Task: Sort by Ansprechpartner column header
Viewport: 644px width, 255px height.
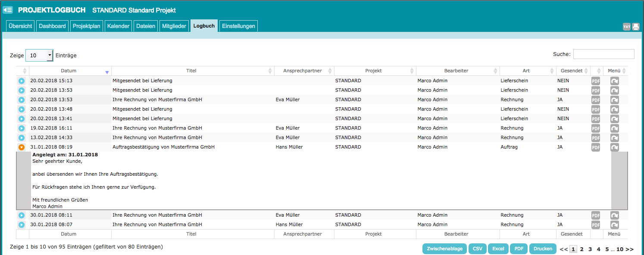Action: click(x=302, y=71)
